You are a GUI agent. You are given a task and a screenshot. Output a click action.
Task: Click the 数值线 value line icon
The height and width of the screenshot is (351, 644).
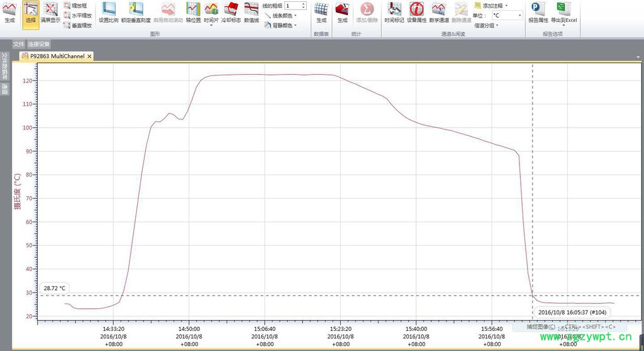[251, 13]
